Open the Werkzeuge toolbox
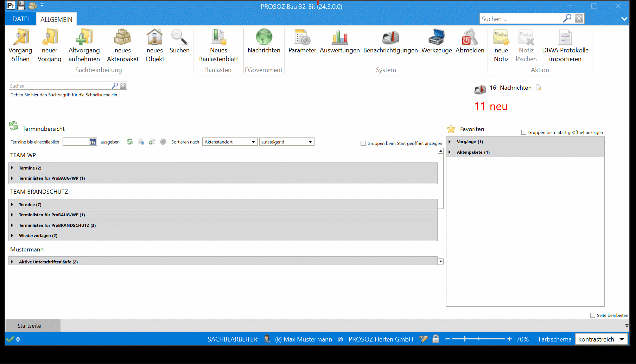Screen dimensions: 636x364 [x=437, y=41]
